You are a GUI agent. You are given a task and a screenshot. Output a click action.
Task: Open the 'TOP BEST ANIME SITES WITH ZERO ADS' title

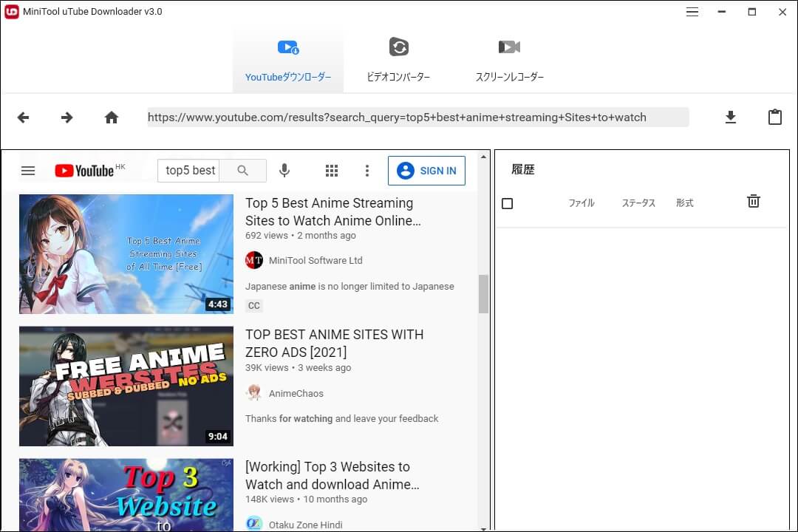(335, 343)
